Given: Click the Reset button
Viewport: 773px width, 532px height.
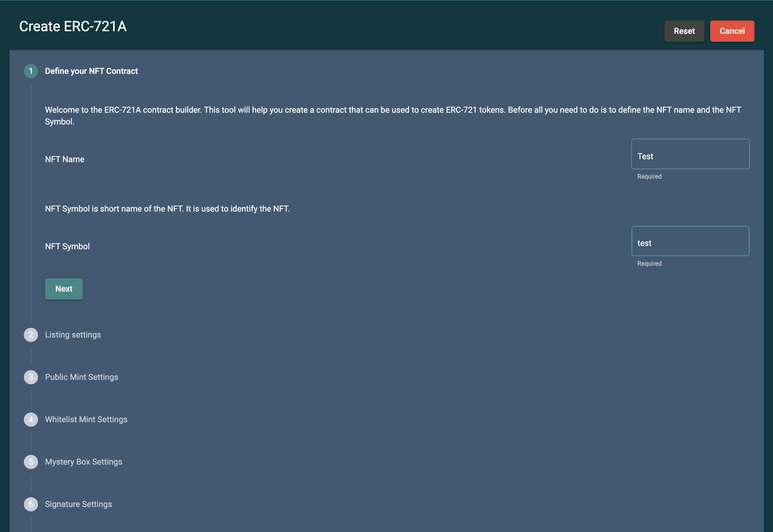Looking at the screenshot, I should pyautogui.click(x=684, y=31).
